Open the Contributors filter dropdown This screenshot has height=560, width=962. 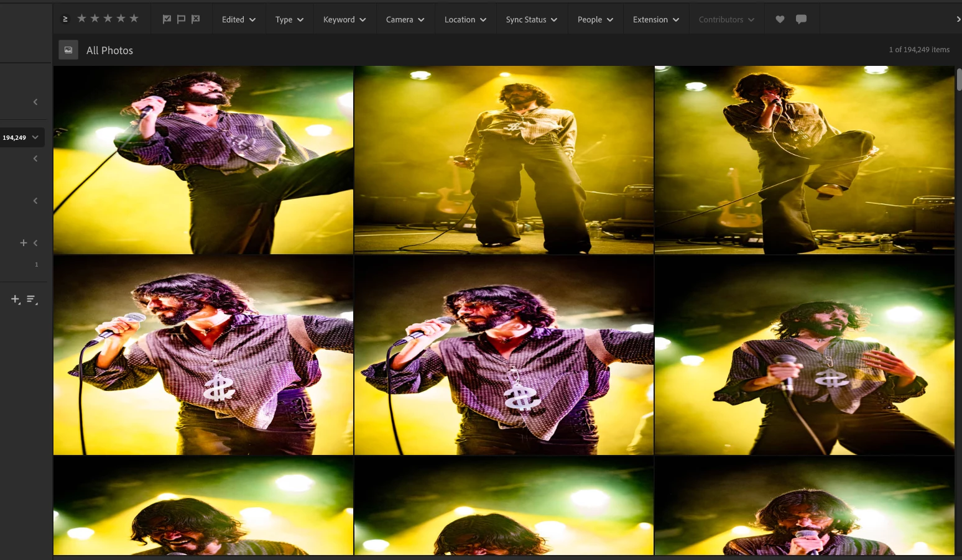coord(726,19)
